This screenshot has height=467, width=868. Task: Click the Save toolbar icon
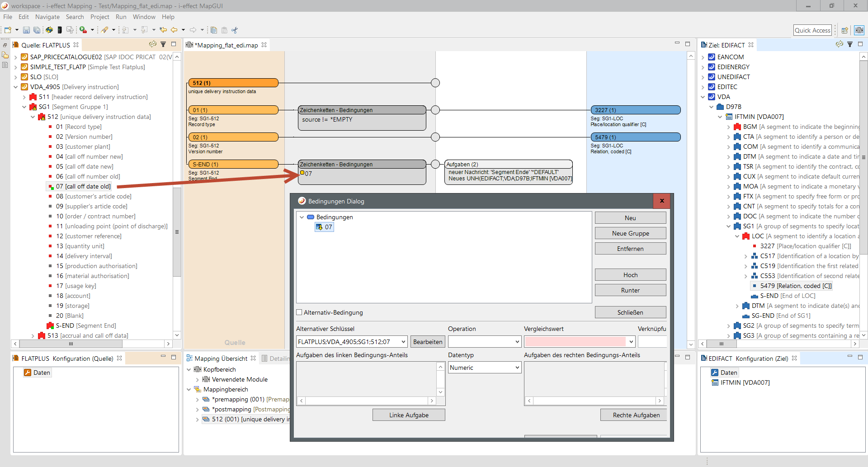tap(26, 30)
